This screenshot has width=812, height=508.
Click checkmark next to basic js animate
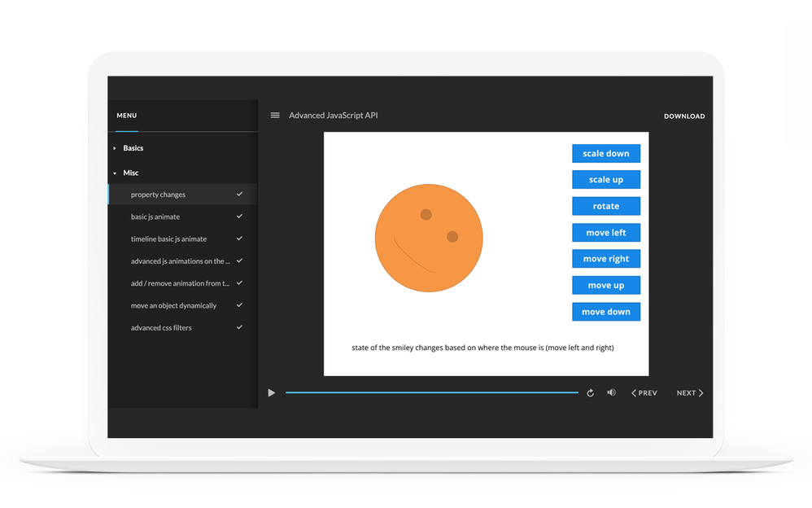click(239, 217)
